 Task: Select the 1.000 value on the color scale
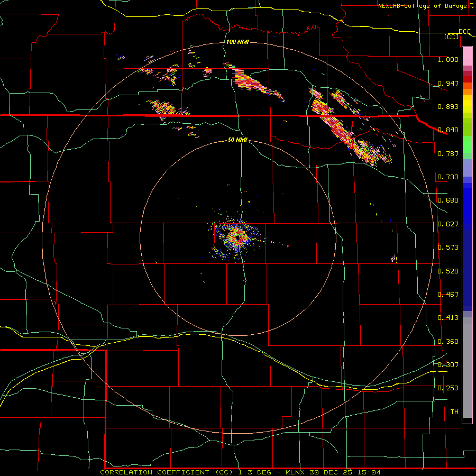[x=448, y=59]
